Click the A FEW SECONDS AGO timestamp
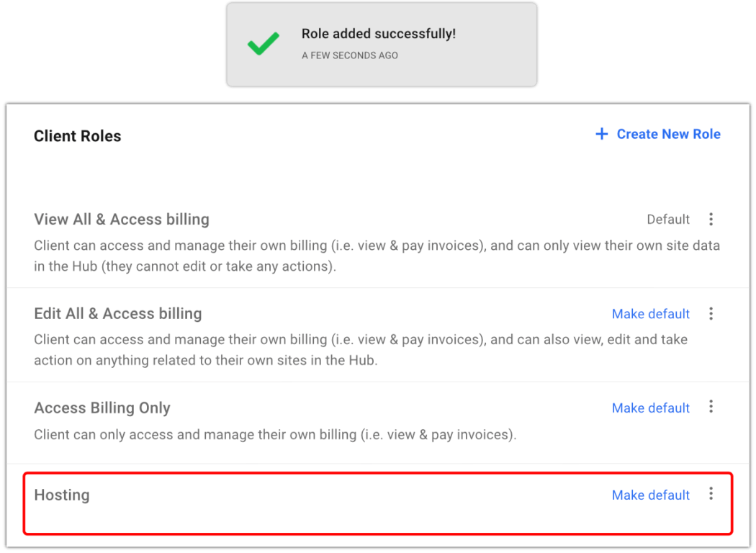This screenshot has height=553, width=756. coord(349,55)
